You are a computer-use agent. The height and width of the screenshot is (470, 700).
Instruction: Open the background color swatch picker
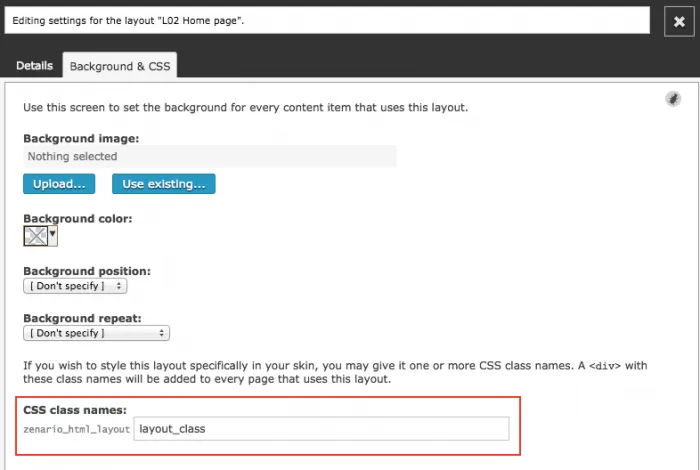click(x=35, y=236)
